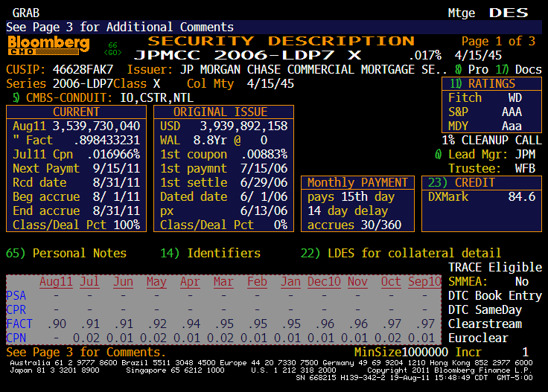Click the SMMEA: No entry
The image size is (548, 392).
(x=488, y=281)
